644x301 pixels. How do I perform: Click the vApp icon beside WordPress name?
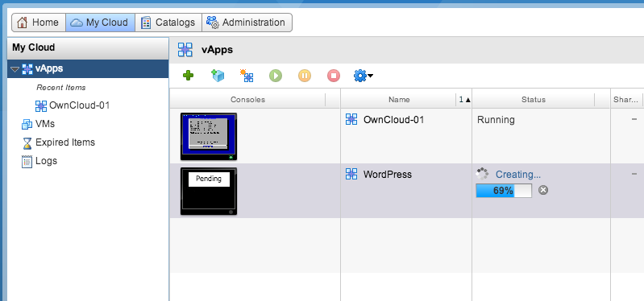tap(351, 174)
